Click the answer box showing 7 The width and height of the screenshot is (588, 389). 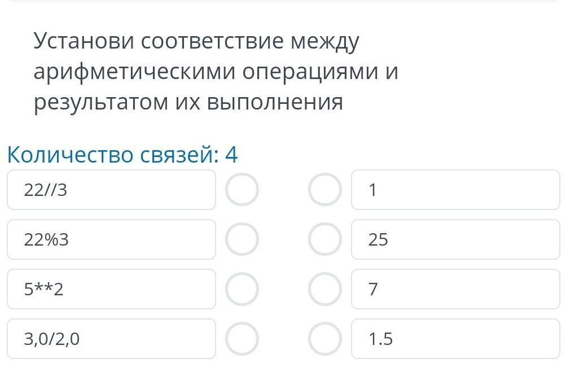click(455, 289)
